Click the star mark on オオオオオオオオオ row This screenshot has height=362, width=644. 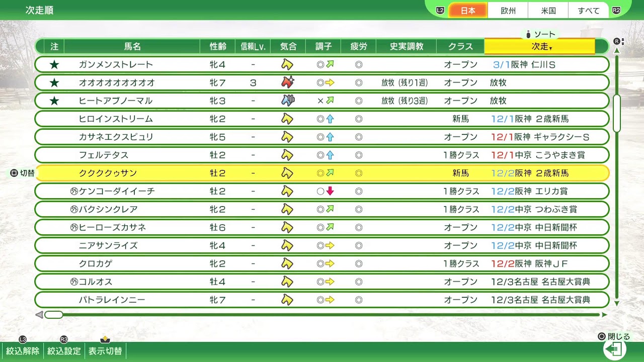coord(54,82)
